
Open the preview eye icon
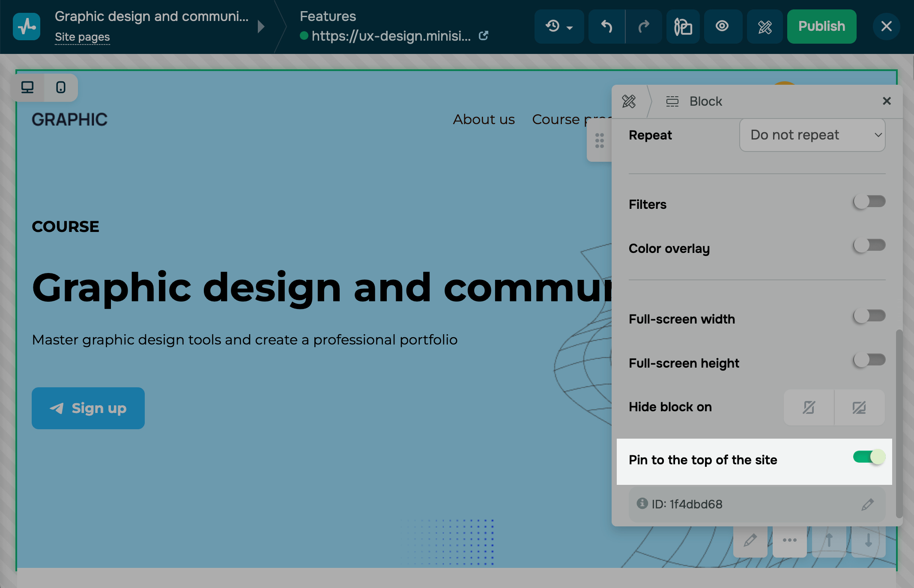[x=722, y=27]
